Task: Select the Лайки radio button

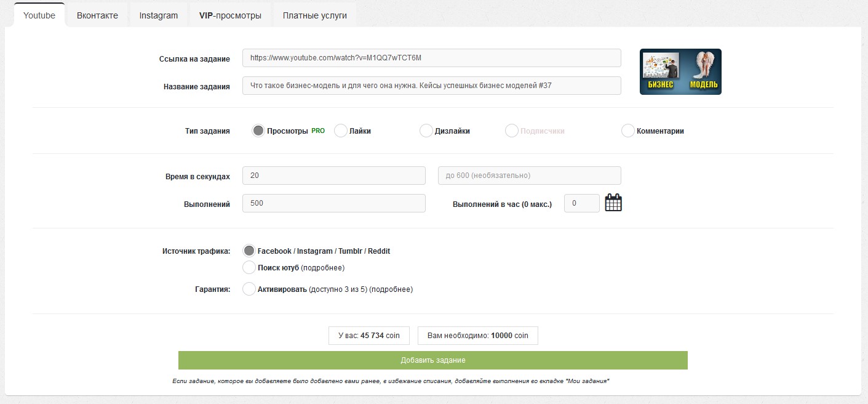Action: [x=341, y=131]
